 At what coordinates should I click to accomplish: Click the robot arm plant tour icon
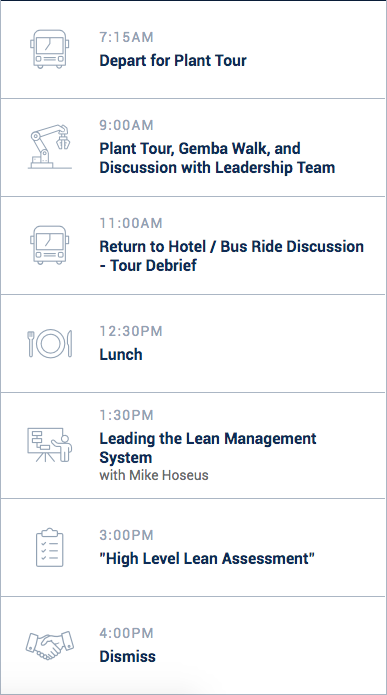[50, 146]
